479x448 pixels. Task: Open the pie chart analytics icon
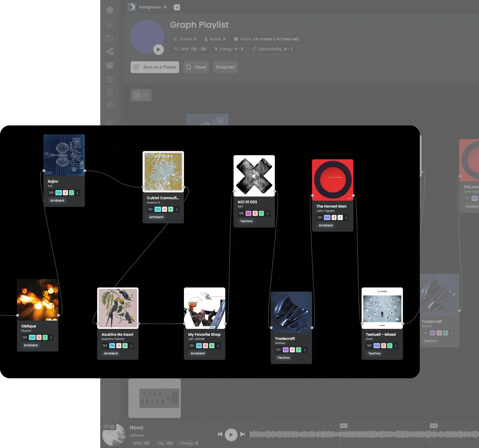(x=110, y=92)
